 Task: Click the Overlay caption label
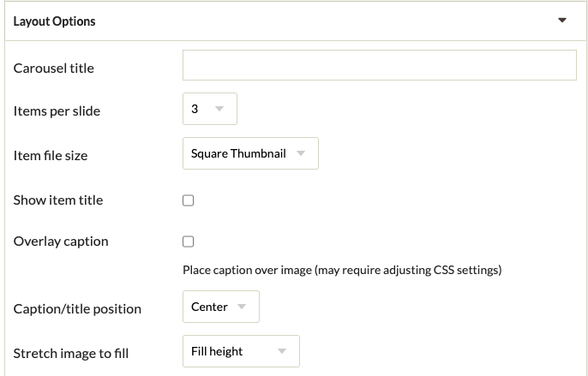[x=61, y=242]
